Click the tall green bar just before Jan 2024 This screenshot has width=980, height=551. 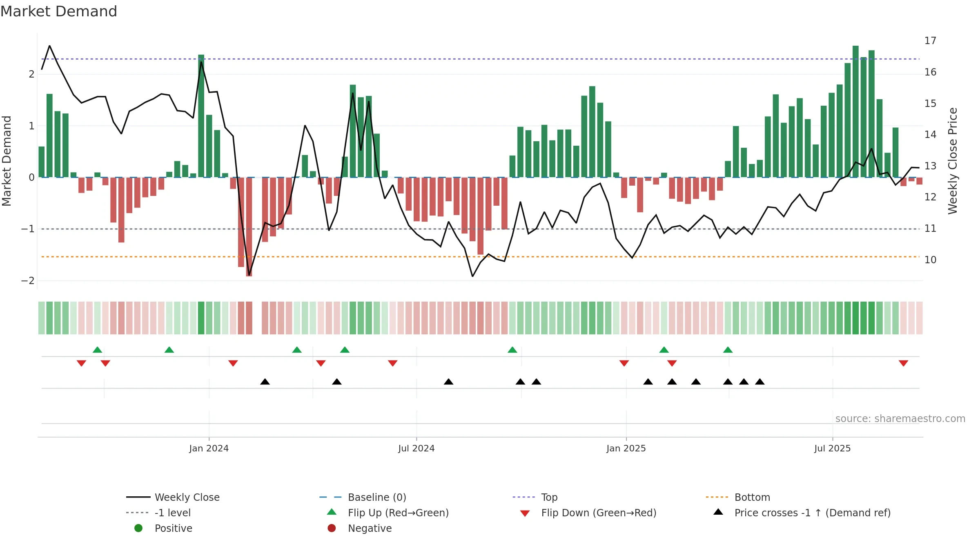coord(201,116)
